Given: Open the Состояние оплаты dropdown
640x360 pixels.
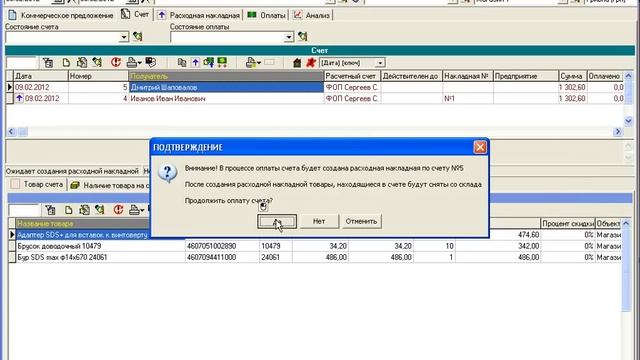Looking at the screenshot, I should point(289,37).
